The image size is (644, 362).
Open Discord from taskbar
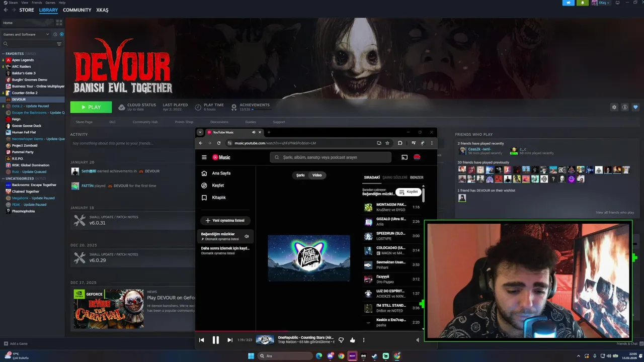[330, 356]
